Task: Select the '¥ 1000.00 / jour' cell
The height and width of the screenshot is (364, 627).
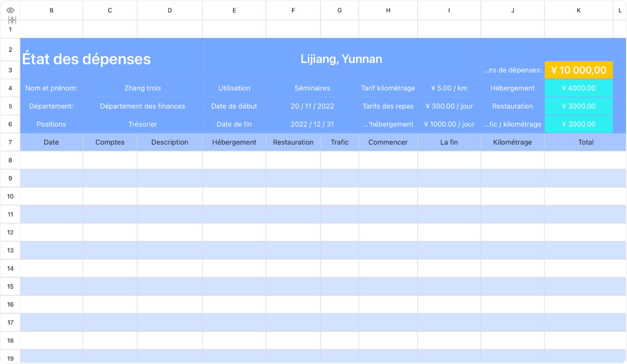Action: [x=449, y=124]
